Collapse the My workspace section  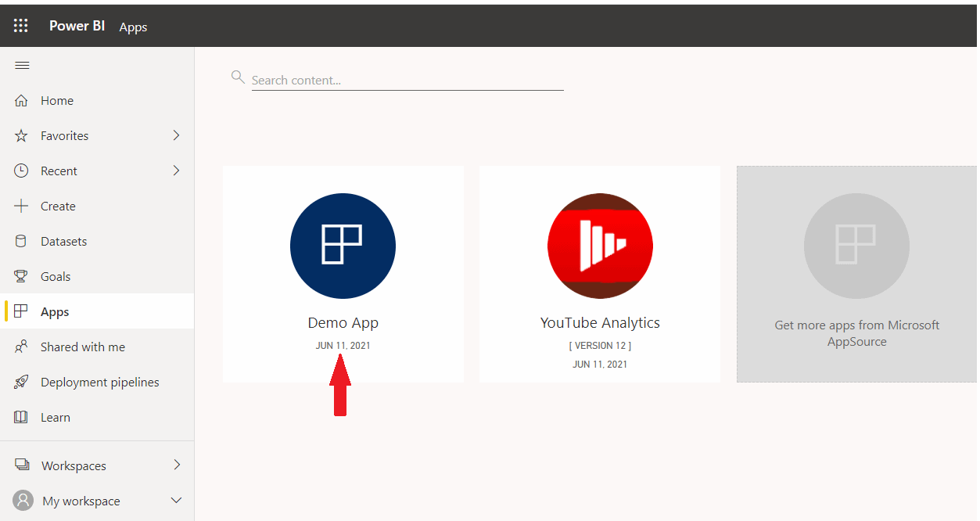pos(176,501)
